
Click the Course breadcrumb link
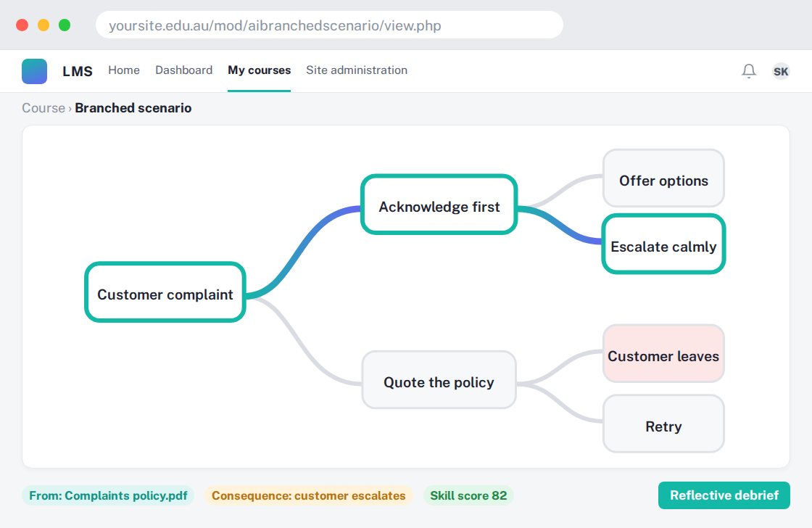(x=43, y=108)
